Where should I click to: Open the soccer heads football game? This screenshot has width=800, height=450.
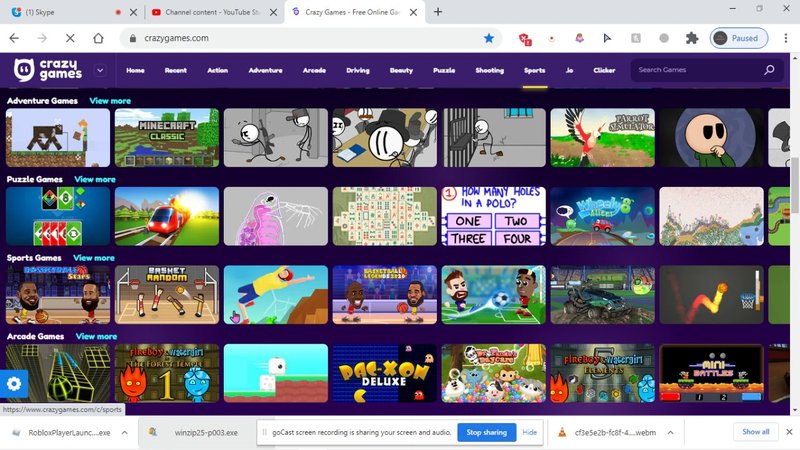point(494,295)
